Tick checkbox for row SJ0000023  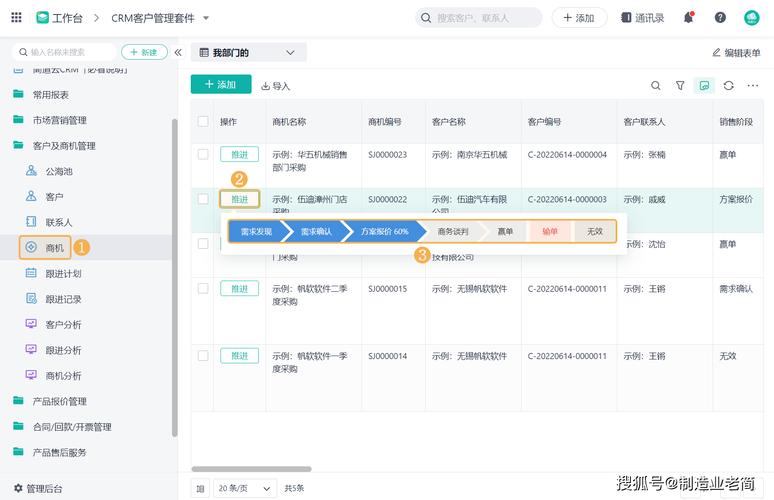click(203, 154)
